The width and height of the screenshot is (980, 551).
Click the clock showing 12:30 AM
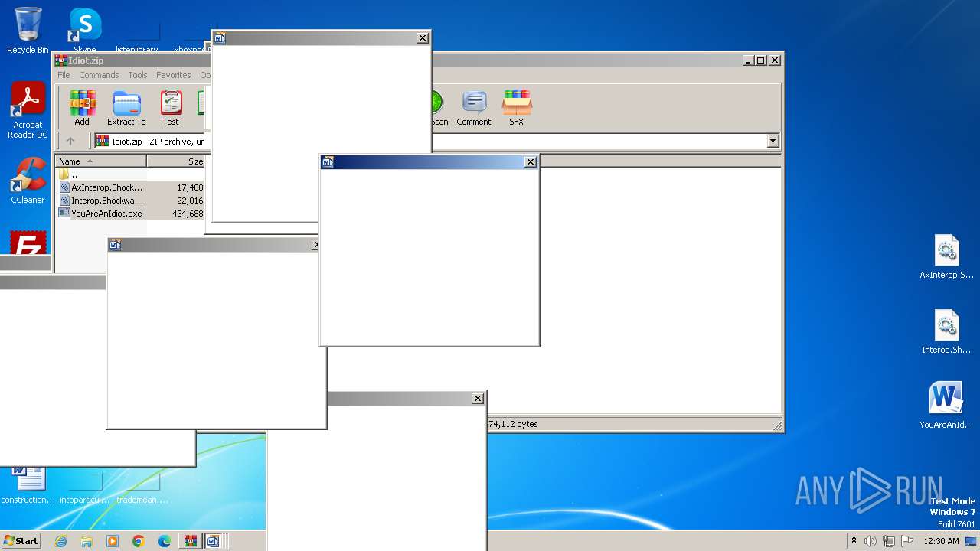point(941,541)
